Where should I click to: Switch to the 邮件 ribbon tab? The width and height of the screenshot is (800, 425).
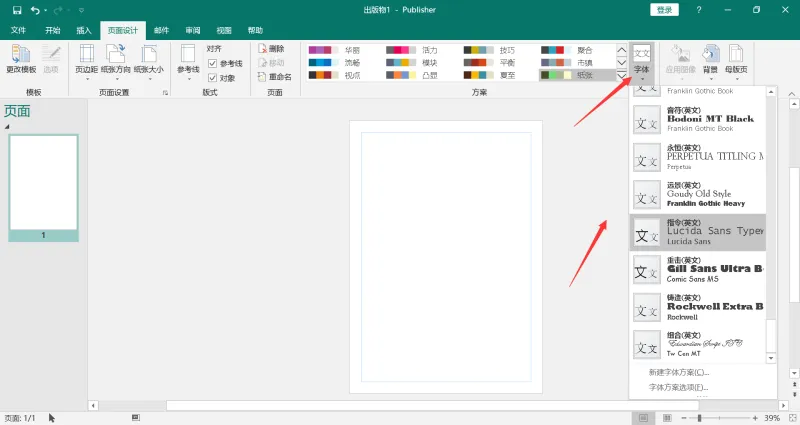[161, 30]
